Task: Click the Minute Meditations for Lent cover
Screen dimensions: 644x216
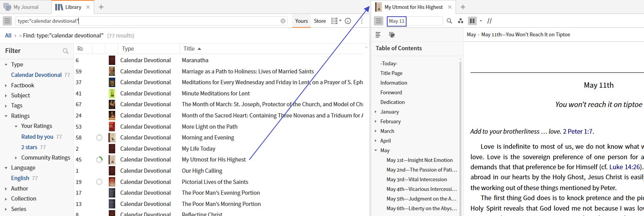Action: pos(112,93)
